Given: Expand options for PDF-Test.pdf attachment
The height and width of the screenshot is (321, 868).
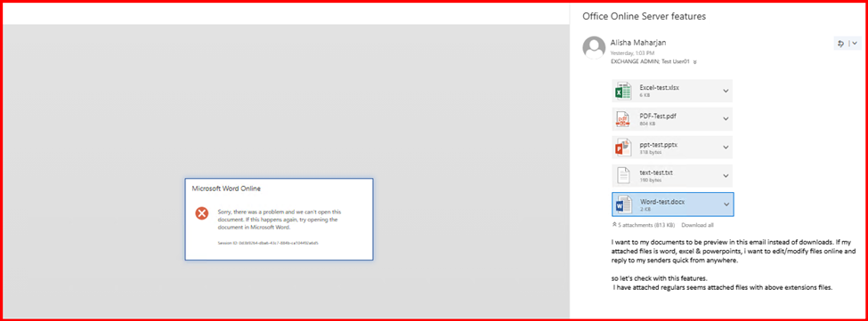Looking at the screenshot, I should [726, 119].
